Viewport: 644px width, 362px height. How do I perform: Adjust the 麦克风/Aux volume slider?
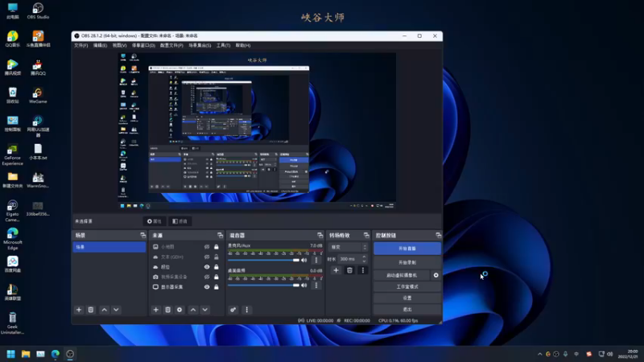(x=263, y=260)
